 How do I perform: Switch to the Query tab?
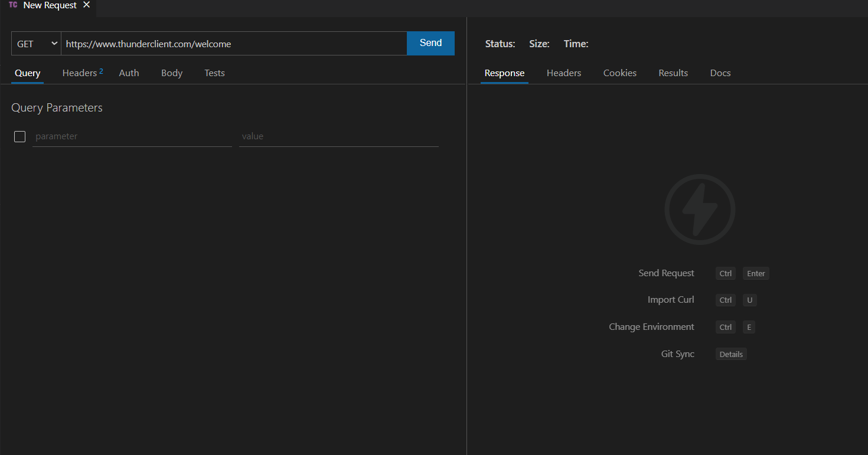point(28,73)
